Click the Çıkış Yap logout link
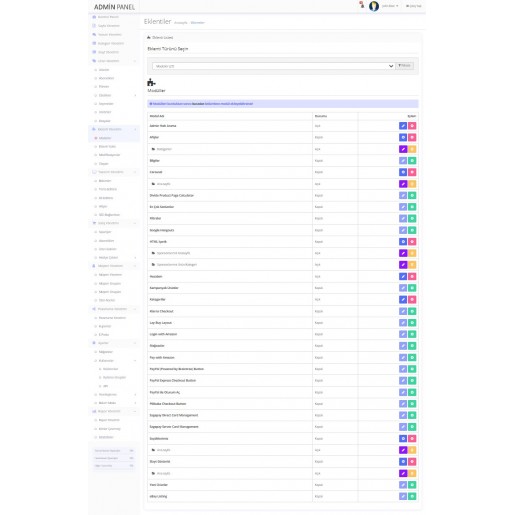This screenshot has height=515, width=515. click(x=414, y=6)
